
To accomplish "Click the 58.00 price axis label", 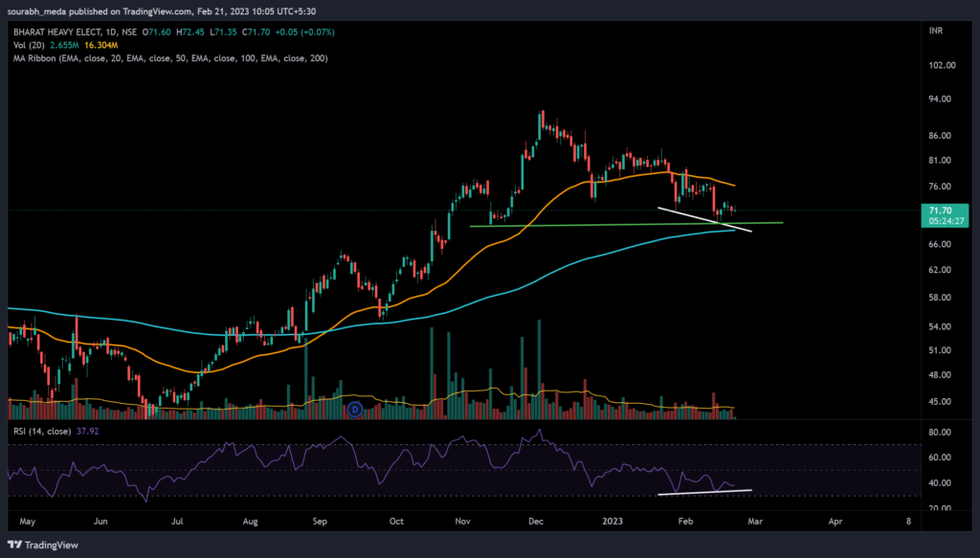I will pyautogui.click(x=940, y=298).
